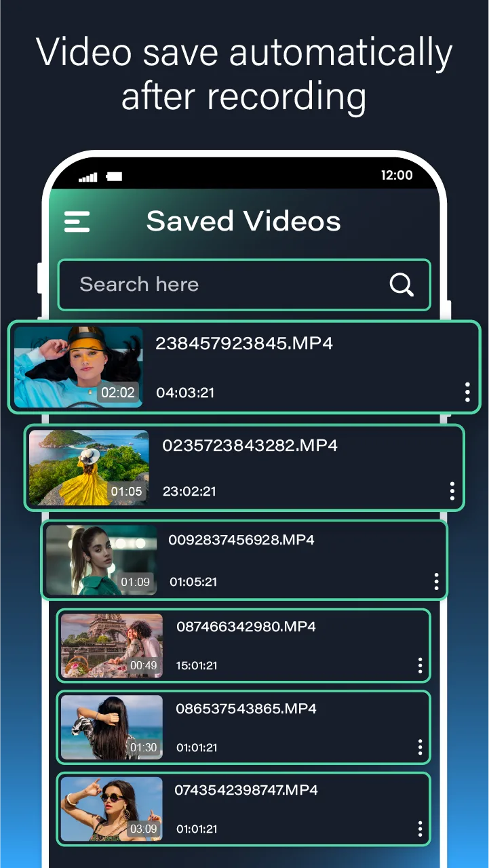
Task: Open thumbnail of 238457923845.MP4 video
Action: tap(78, 367)
